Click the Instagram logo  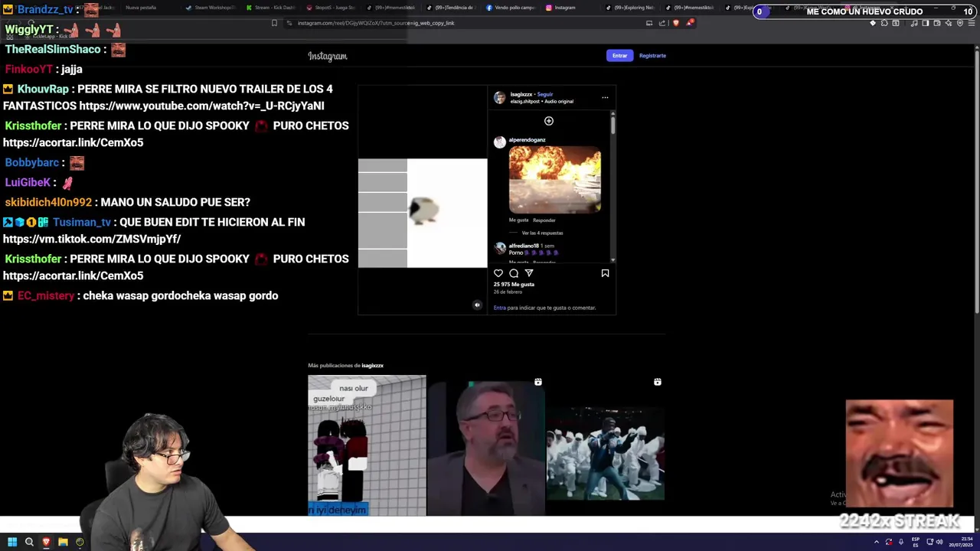pos(328,56)
